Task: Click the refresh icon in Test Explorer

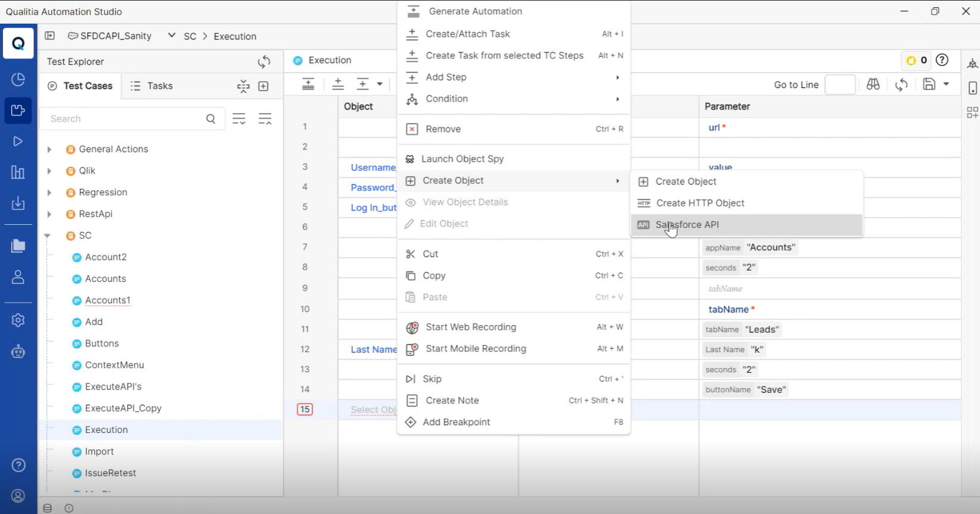Action: (x=263, y=61)
